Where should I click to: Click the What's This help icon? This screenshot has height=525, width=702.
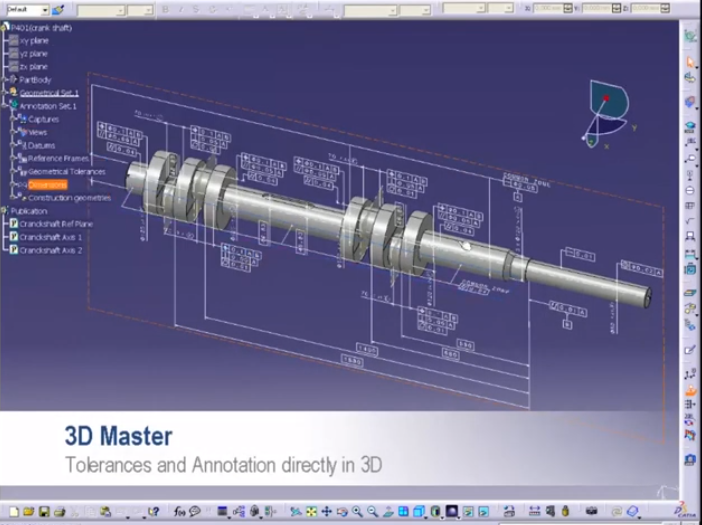pyautogui.click(x=154, y=511)
